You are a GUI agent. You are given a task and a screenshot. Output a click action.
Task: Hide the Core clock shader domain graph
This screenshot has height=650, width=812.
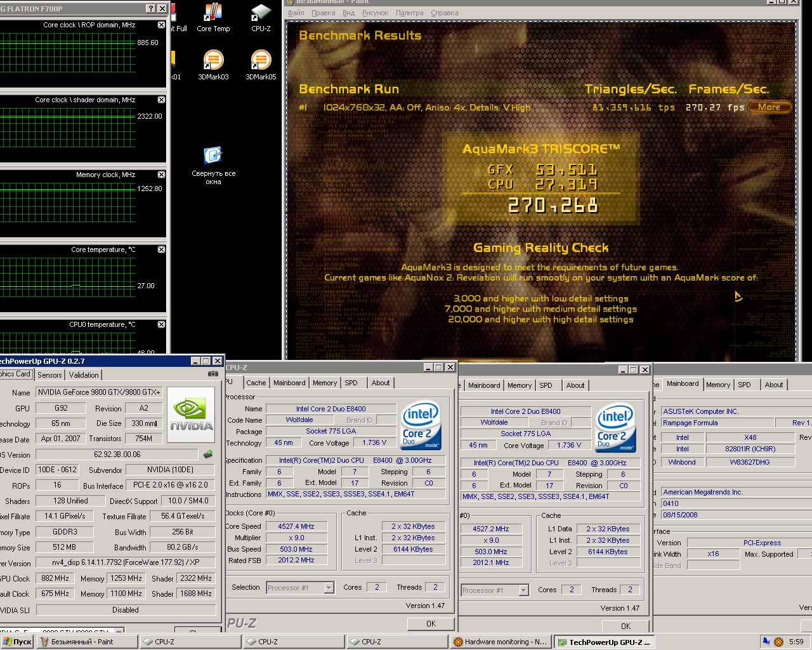pos(161,100)
